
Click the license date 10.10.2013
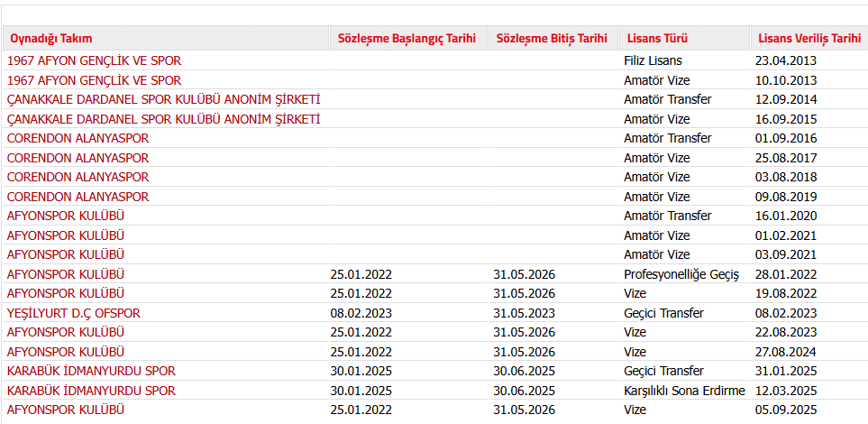tap(786, 80)
